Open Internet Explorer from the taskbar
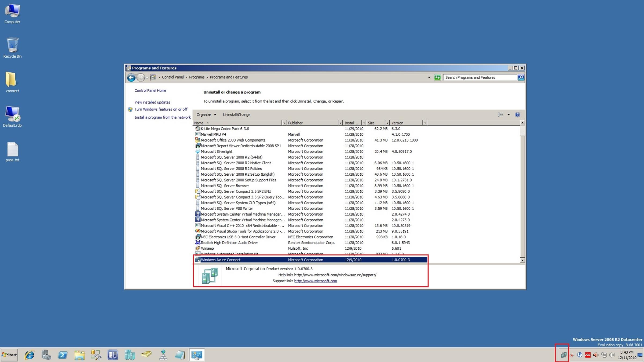The image size is (644, 362). pyautogui.click(x=30, y=355)
